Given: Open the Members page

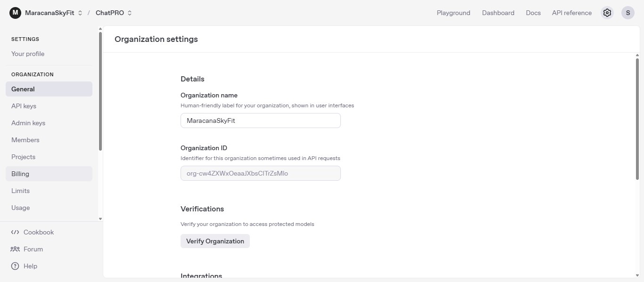Looking at the screenshot, I should tap(49, 140).
